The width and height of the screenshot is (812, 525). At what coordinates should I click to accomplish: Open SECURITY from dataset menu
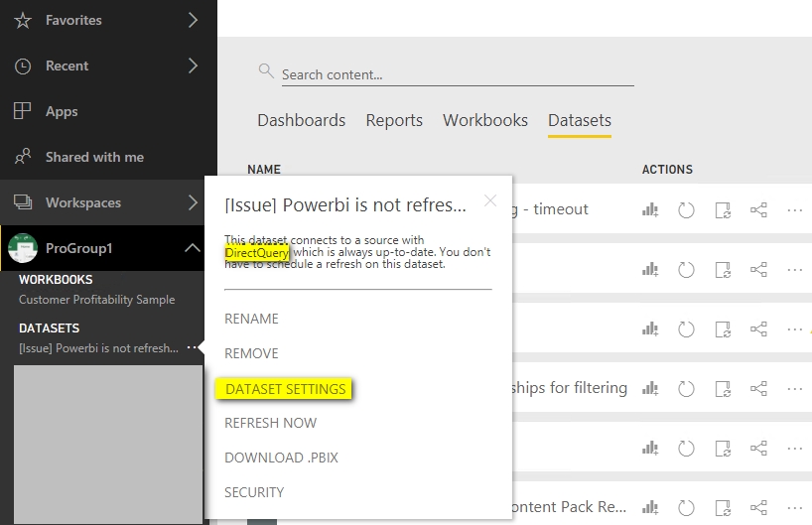tap(254, 492)
